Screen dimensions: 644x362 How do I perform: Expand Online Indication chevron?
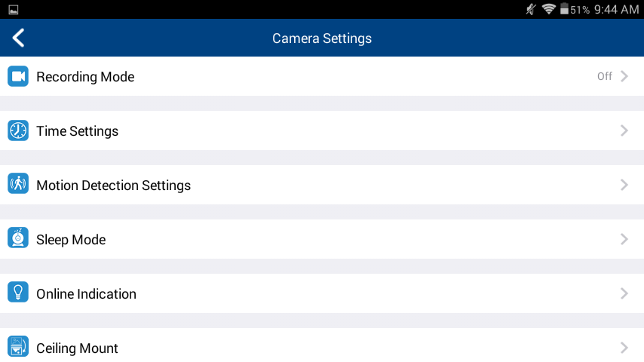624,293
